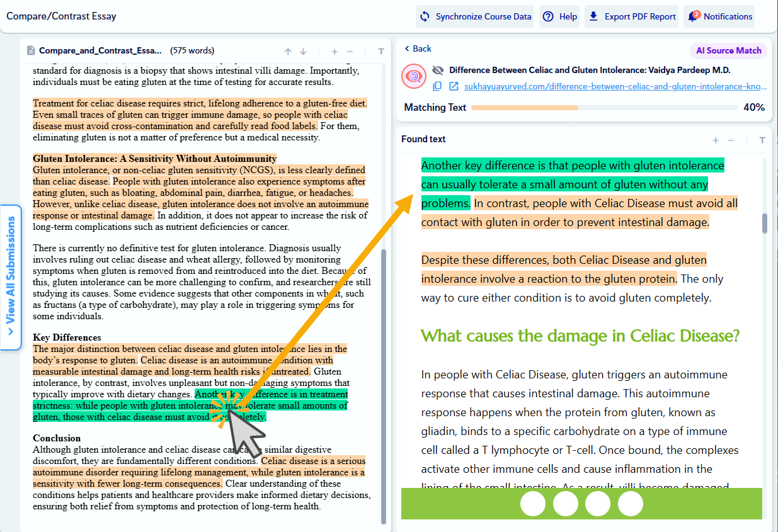The height and width of the screenshot is (532, 778).
Task: Click the sync arrows icon
Action: [x=425, y=16]
